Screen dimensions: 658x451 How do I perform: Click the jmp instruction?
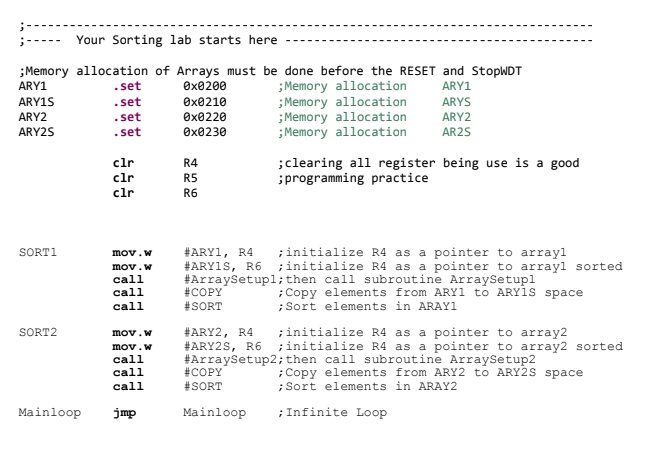pos(124,413)
